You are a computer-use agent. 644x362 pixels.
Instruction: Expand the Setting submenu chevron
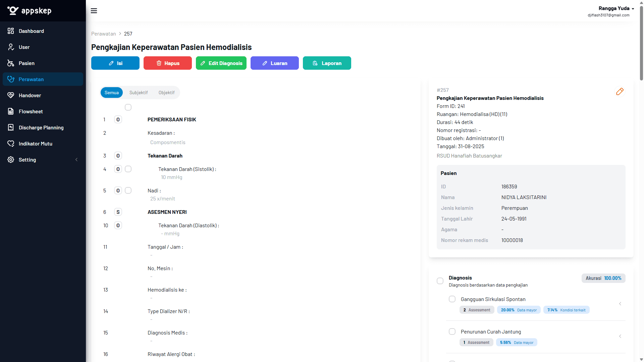pyautogui.click(x=76, y=160)
